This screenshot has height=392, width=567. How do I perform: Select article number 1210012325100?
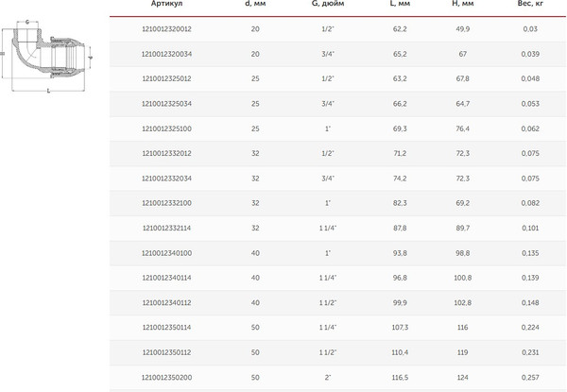[165, 128]
